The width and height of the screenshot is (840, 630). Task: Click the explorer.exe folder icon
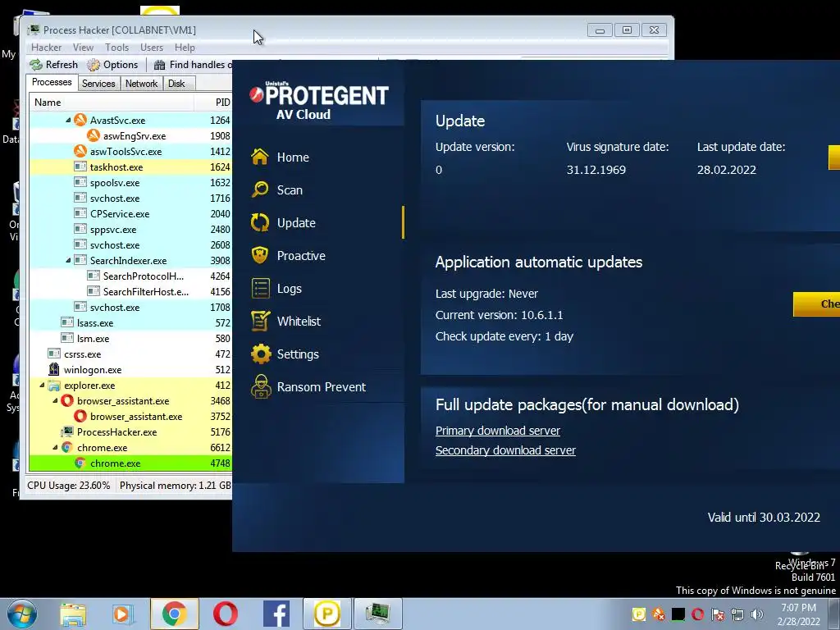point(54,386)
